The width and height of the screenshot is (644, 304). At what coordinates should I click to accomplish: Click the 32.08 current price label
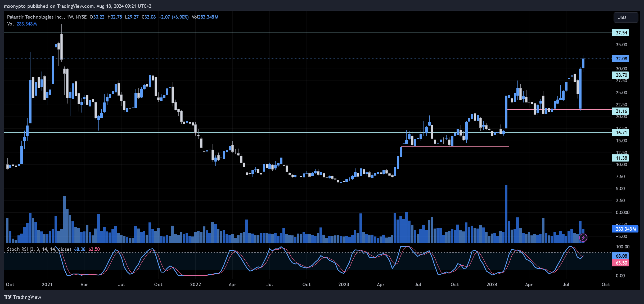[x=621, y=59]
